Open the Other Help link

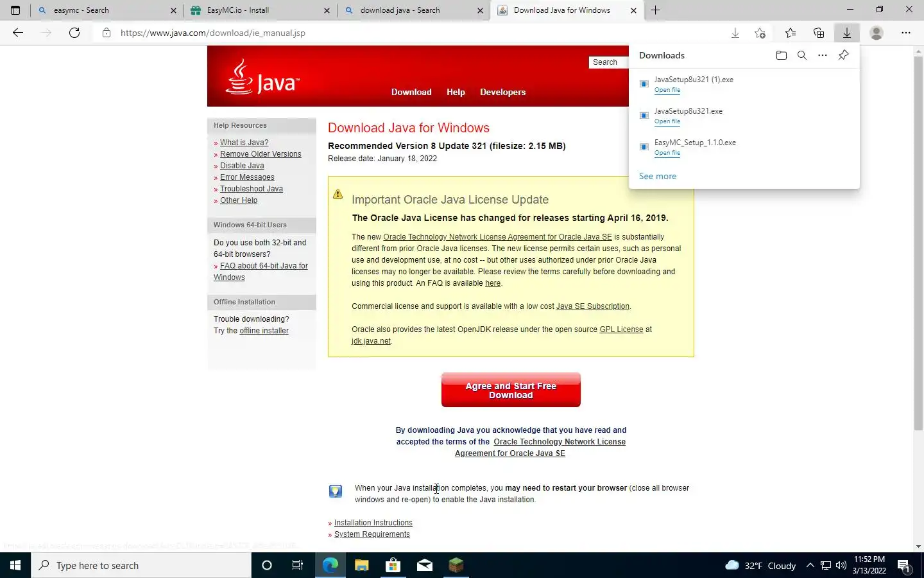239,200
